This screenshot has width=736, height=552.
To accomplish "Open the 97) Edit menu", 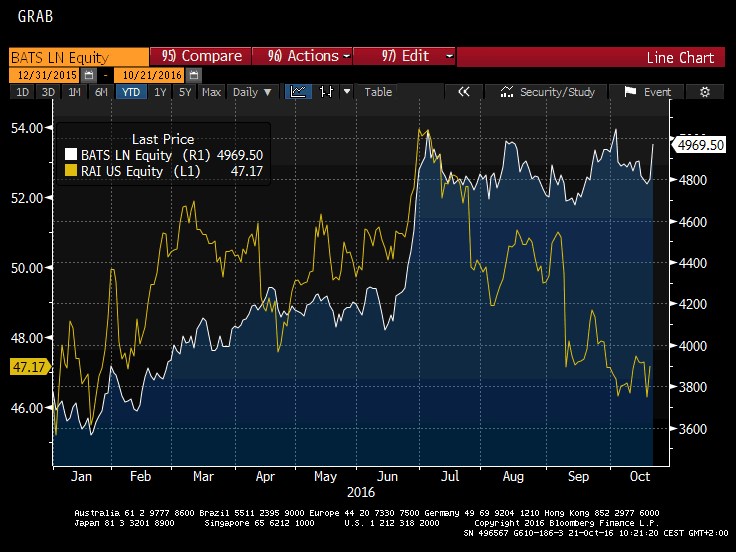I will pyautogui.click(x=404, y=57).
